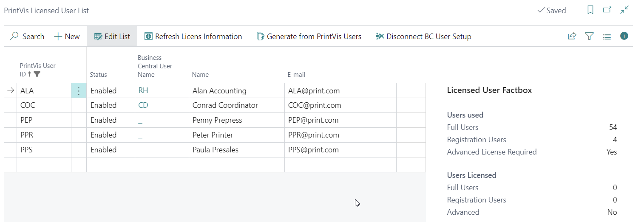The height and width of the screenshot is (222, 644).
Task: Click ALA@print.com email cell
Action: tap(340, 90)
